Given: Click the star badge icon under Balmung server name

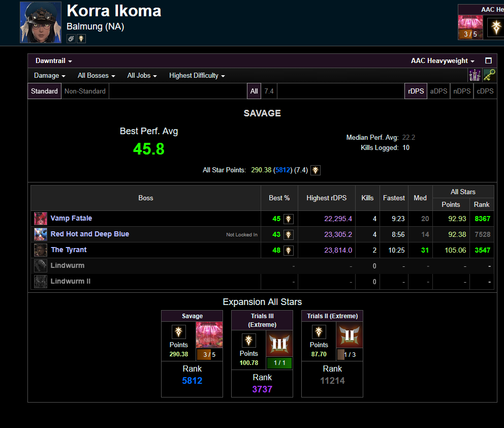Looking at the screenshot, I should click(x=81, y=39).
